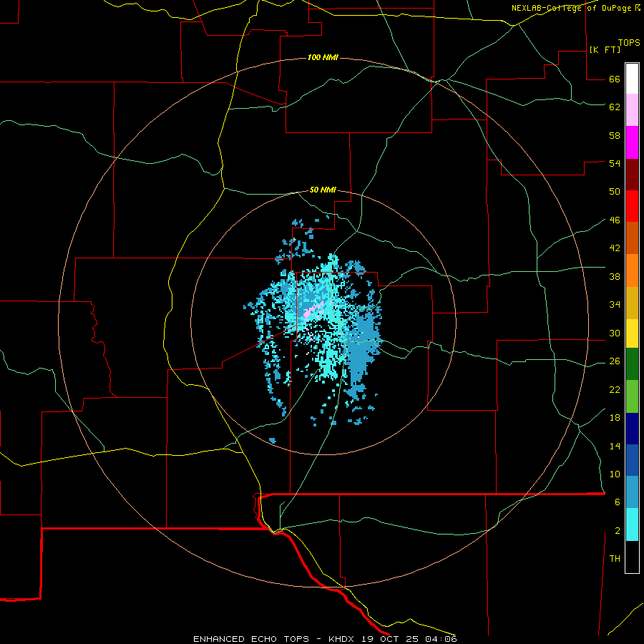Pick the light green legend segment
644x644 pixels.
click(632, 396)
